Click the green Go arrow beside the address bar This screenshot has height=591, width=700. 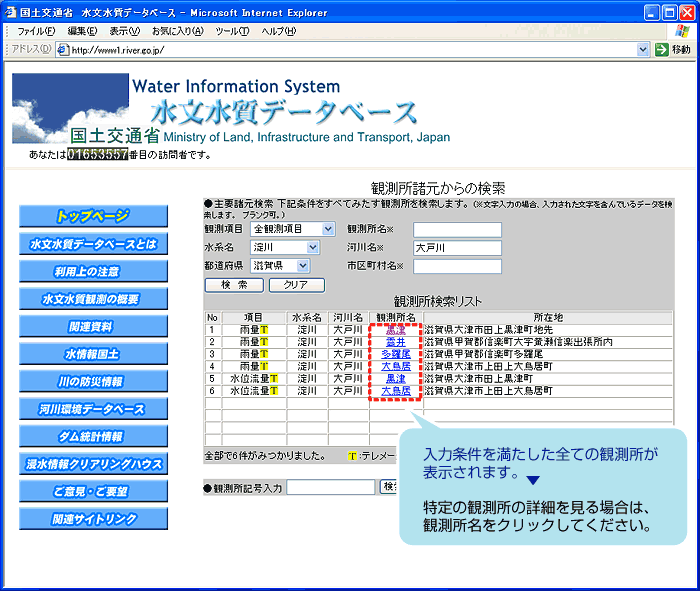661,49
